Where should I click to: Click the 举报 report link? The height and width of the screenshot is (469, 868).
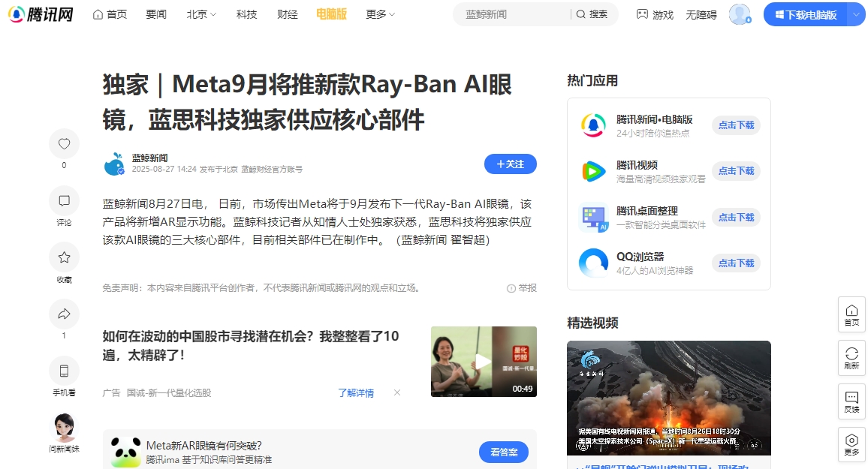(x=521, y=288)
